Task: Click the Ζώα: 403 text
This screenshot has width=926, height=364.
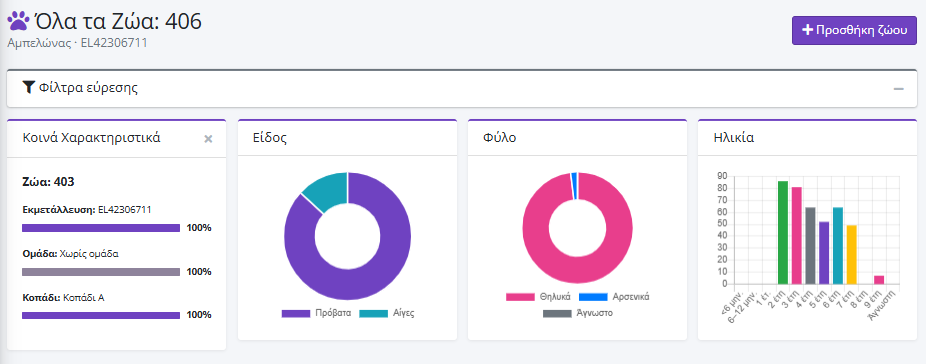Action: 48,182
